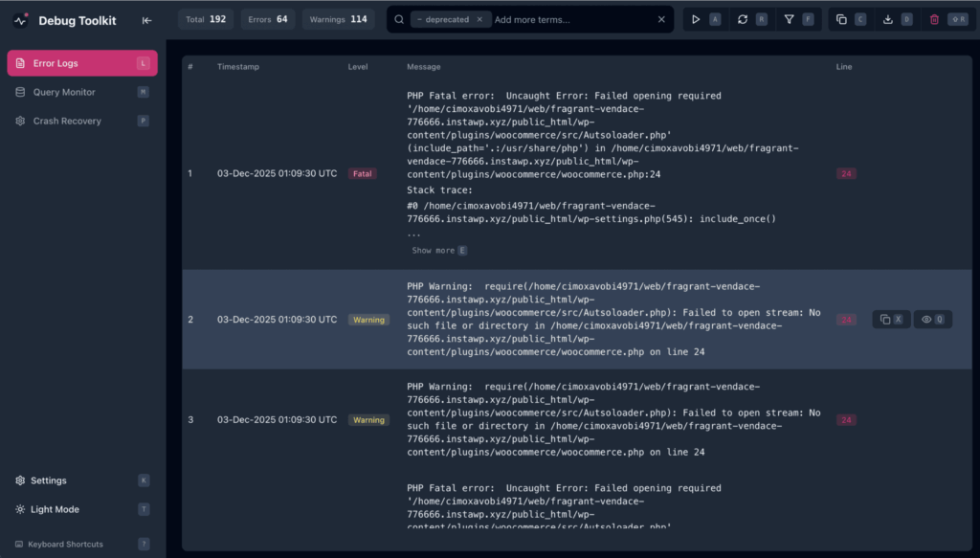The width and height of the screenshot is (980, 558).
Task: Clear the search with the X button
Action: click(660, 18)
